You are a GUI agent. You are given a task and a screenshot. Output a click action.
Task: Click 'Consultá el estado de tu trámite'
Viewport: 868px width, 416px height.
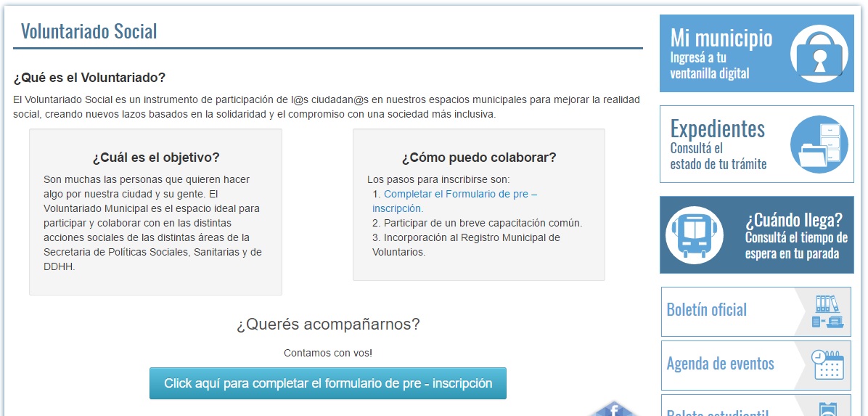(x=718, y=156)
